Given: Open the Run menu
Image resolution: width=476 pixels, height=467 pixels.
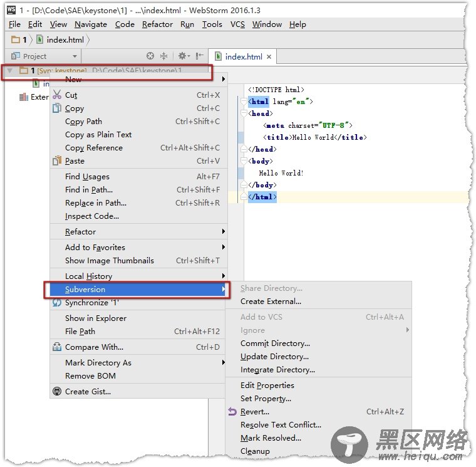Looking at the screenshot, I should click(x=187, y=24).
